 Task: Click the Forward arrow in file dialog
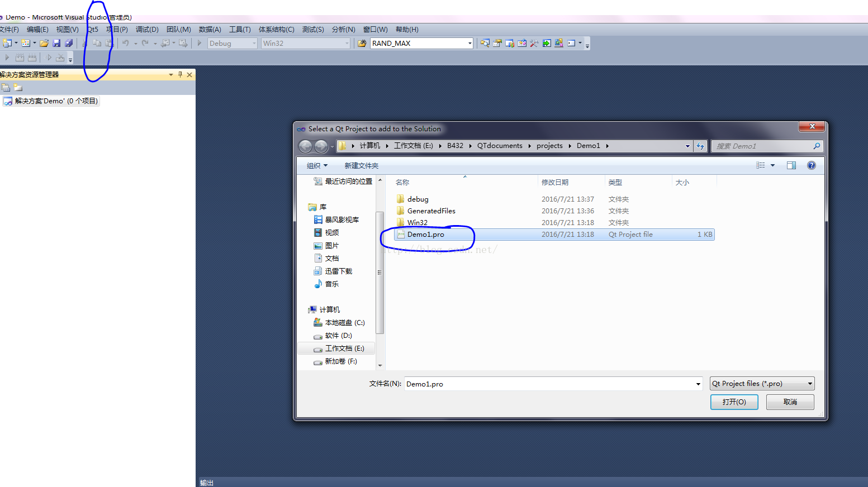[x=321, y=146]
